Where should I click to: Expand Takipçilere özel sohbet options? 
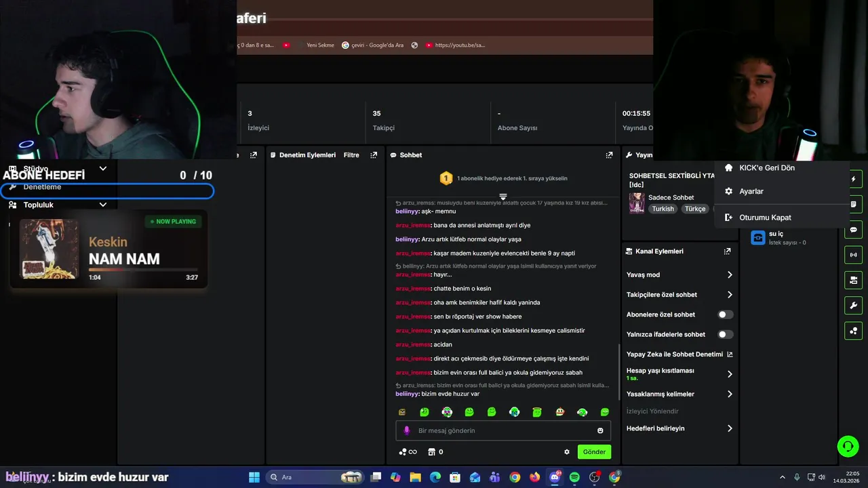pyautogui.click(x=730, y=295)
